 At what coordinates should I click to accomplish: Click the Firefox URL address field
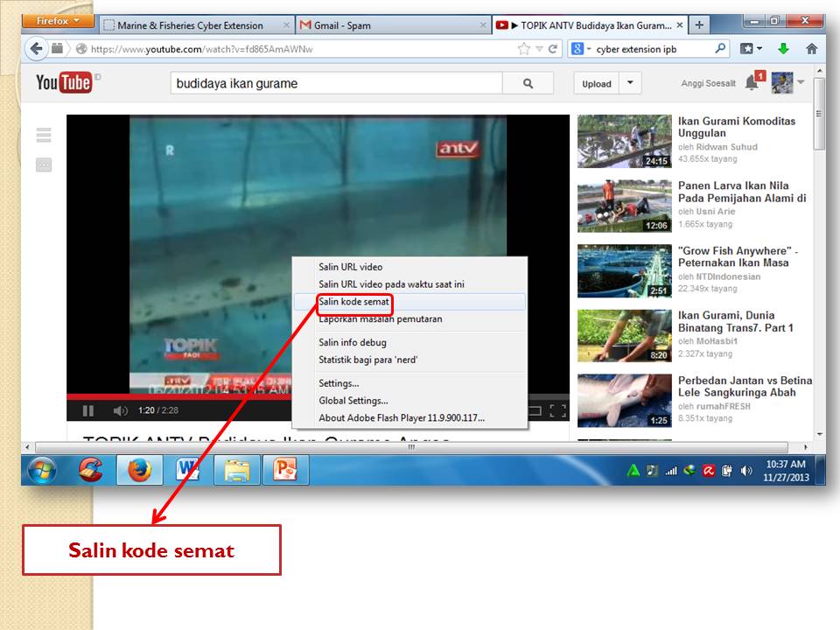point(300,49)
